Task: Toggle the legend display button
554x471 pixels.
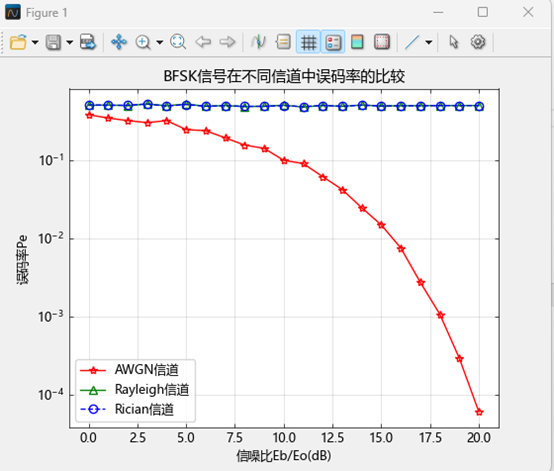Action: point(333,42)
